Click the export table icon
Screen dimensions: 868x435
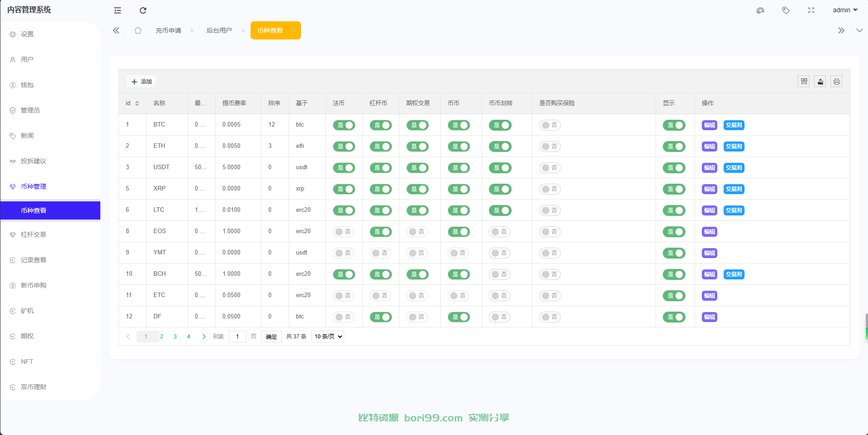coord(820,82)
